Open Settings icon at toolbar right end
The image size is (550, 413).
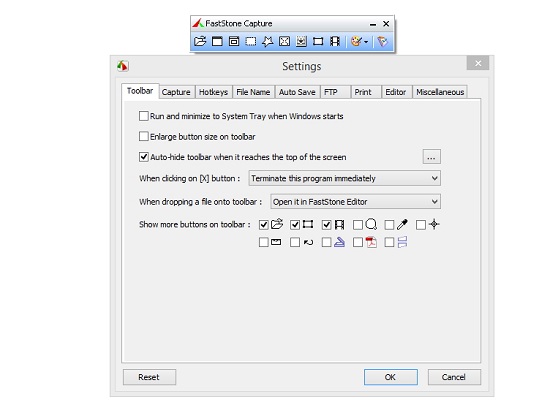[x=382, y=41]
